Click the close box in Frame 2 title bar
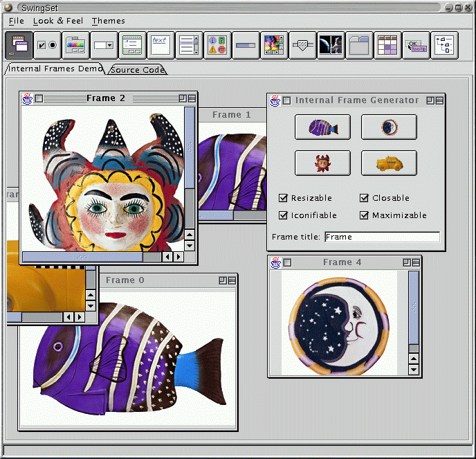 point(39,99)
